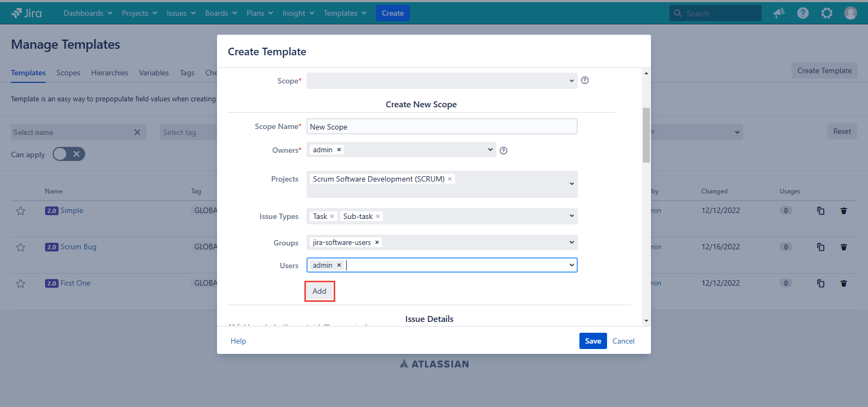Screen dimensions: 868x407
Task: Delete the Simple template with trash icon
Action: click(844, 211)
